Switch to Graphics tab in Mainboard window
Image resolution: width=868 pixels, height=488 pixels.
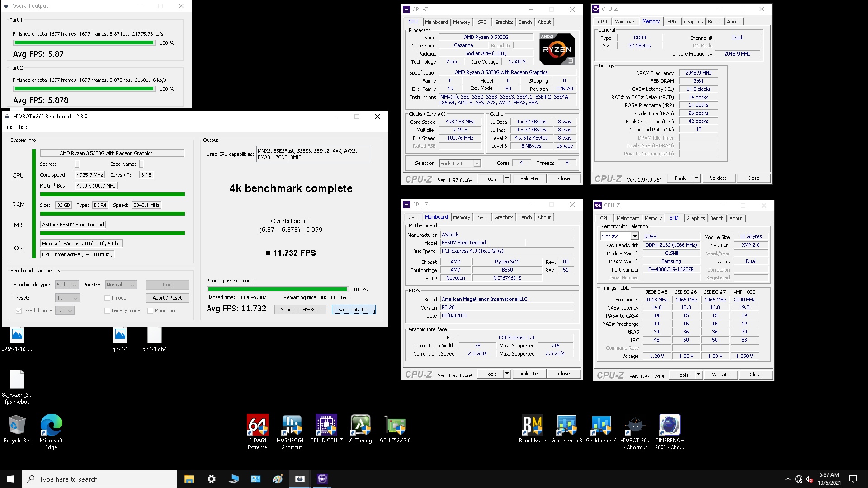click(x=504, y=217)
